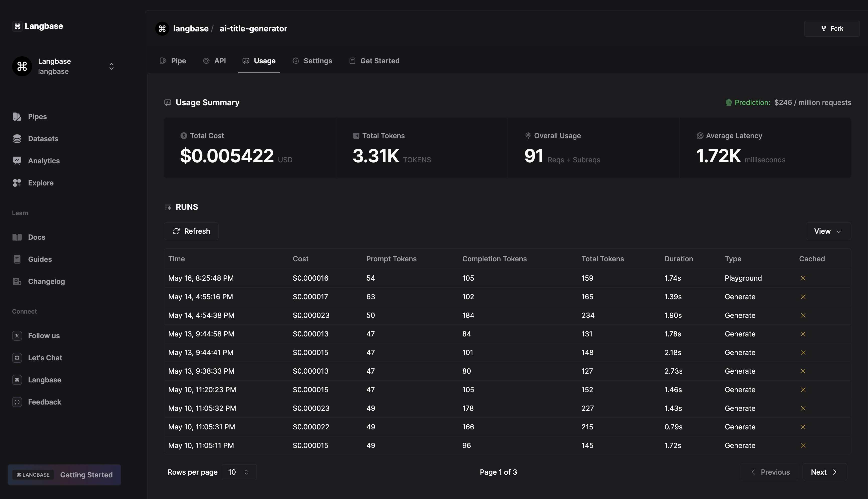Switch to the Pipe tab

coord(173,61)
